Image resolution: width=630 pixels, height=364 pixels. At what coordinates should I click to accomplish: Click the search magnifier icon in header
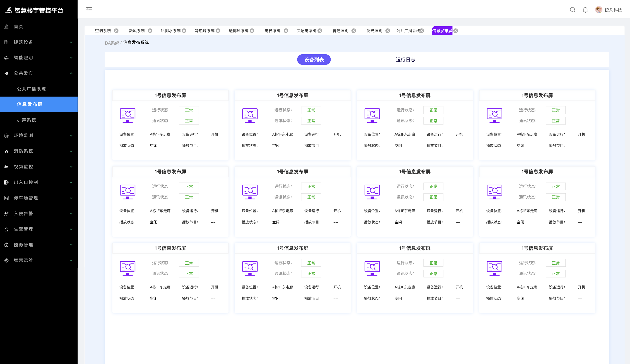[572, 10]
